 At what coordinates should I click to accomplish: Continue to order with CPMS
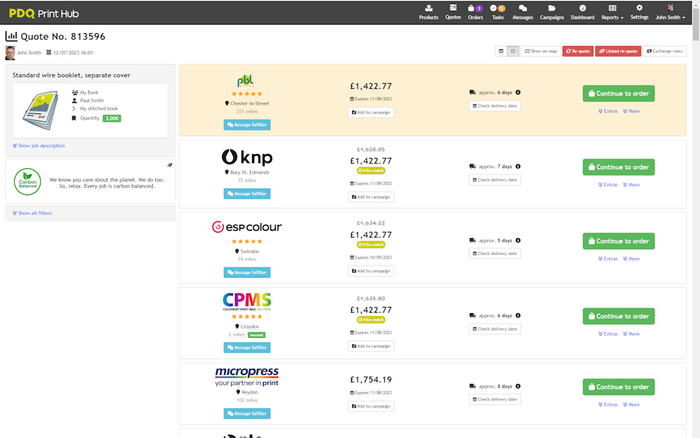click(x=618, y=316)
